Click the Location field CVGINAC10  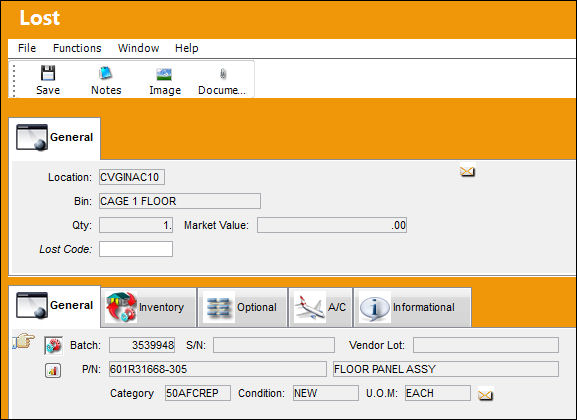[132, 177]
